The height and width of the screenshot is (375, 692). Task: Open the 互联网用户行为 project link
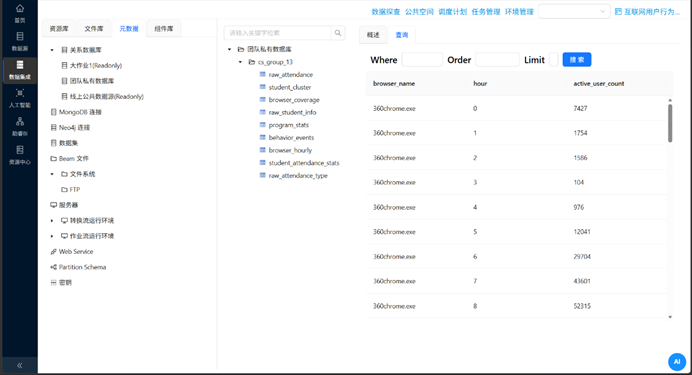coord(647,11)
